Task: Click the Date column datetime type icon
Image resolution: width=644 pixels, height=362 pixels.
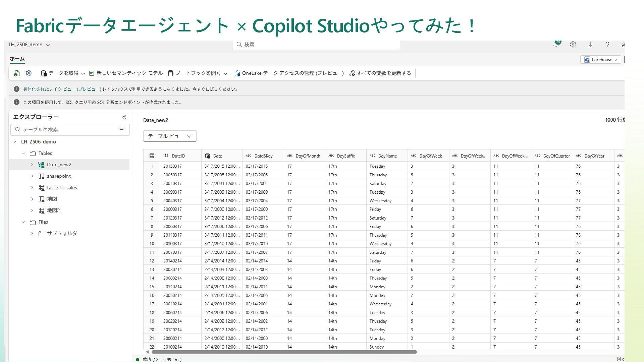Action: click(208, 156)
